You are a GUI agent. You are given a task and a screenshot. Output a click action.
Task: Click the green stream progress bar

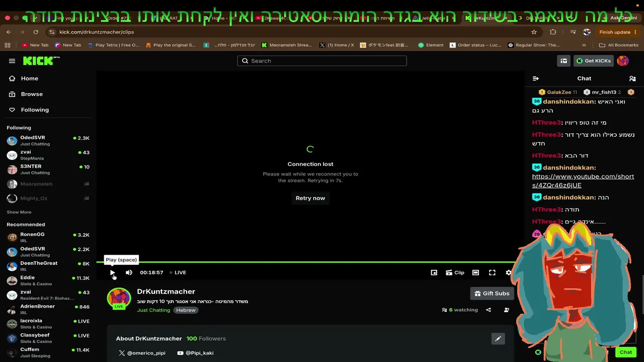[x=310, y=262]
